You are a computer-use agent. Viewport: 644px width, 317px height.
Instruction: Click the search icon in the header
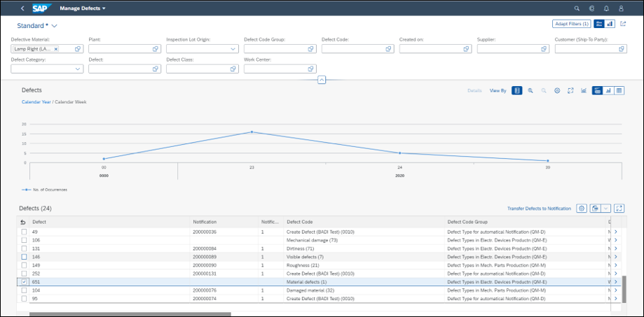pos(577,8)
